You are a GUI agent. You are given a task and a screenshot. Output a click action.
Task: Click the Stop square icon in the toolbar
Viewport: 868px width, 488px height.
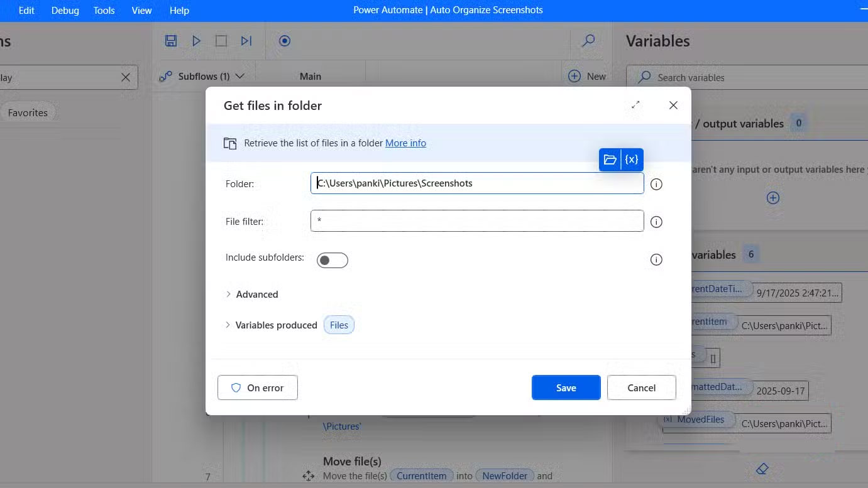[x=221, y=41]
